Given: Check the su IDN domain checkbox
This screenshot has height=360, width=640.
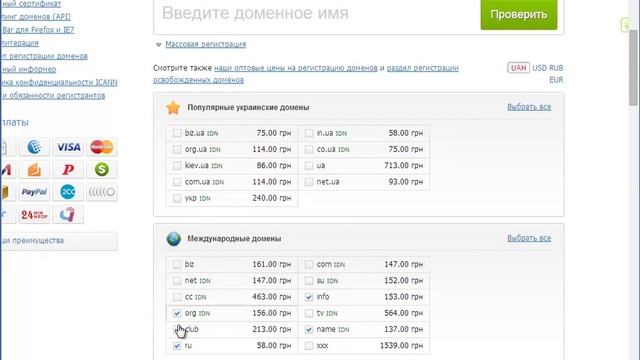Looking at the screenshot, I should tap(309, 281).
